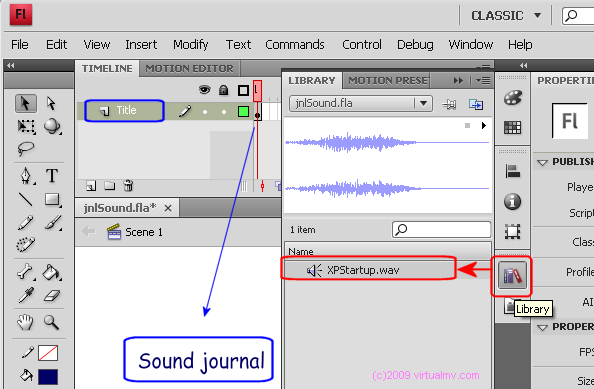Pin the current library icon
The height and width of the screenshot is (389, 594).
pos(450,104)
